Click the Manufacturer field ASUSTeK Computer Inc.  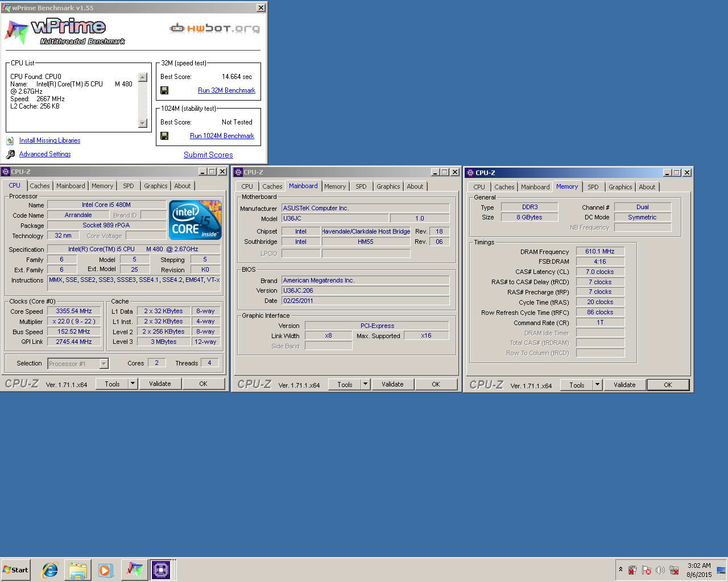[x=365, y=208]
